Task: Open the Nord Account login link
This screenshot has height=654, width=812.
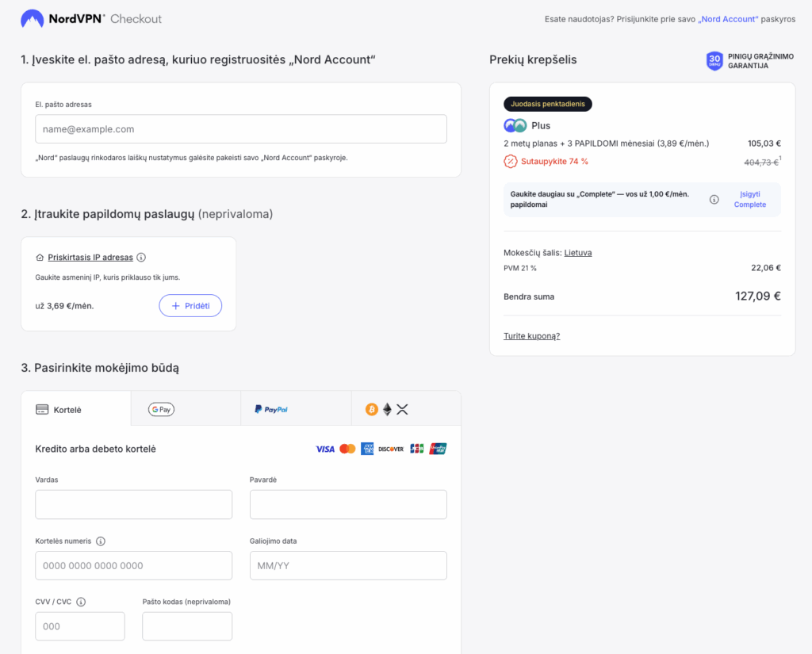Action: (728, 19)
